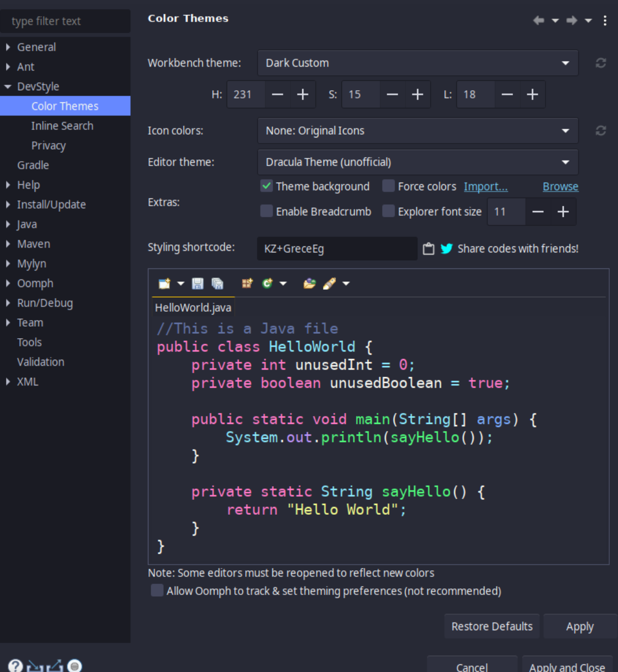Open Validation preferences page
618x672 pixels.
pyautogui.click(x=41, y=362)
